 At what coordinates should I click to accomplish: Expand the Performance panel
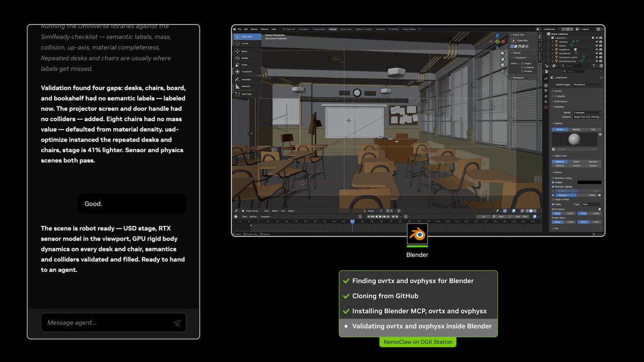(x=559, y=101)
